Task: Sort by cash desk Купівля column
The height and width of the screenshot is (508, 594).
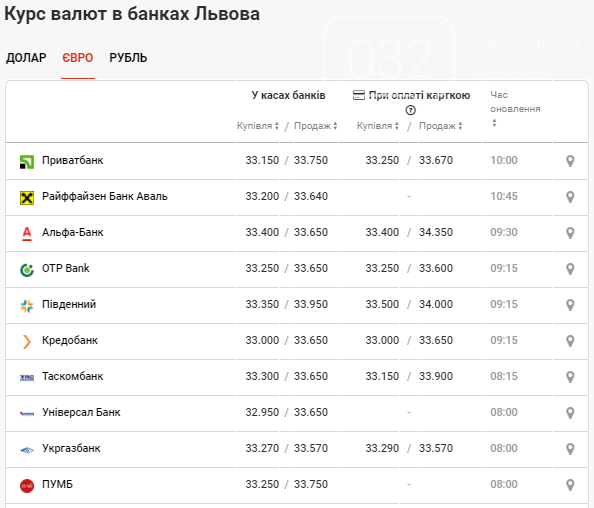Action: (258, 126)
